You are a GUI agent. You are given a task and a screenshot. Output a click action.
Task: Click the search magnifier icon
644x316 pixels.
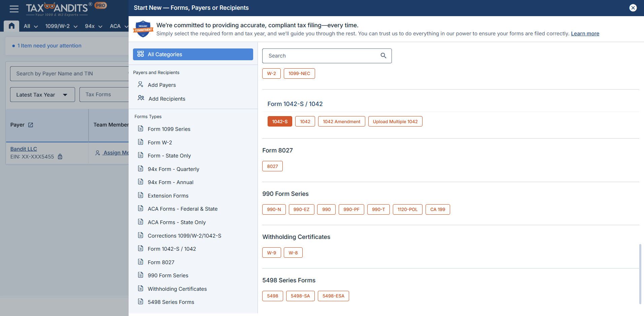click(x=383, y=56)
